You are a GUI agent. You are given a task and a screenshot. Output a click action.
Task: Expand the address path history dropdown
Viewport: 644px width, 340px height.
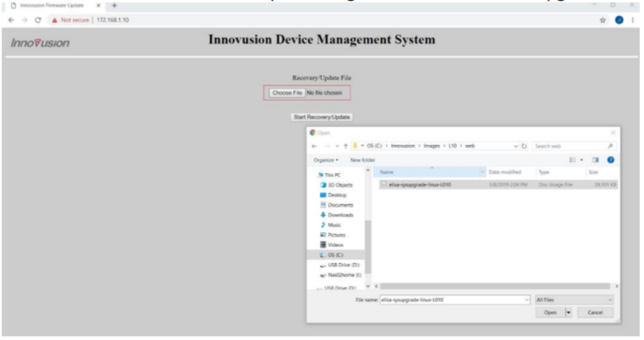click(x=516, y=147)
